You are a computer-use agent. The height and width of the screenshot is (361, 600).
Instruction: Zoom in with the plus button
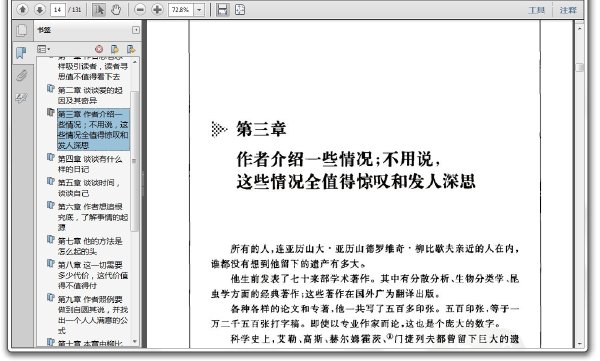coord(157,10)
